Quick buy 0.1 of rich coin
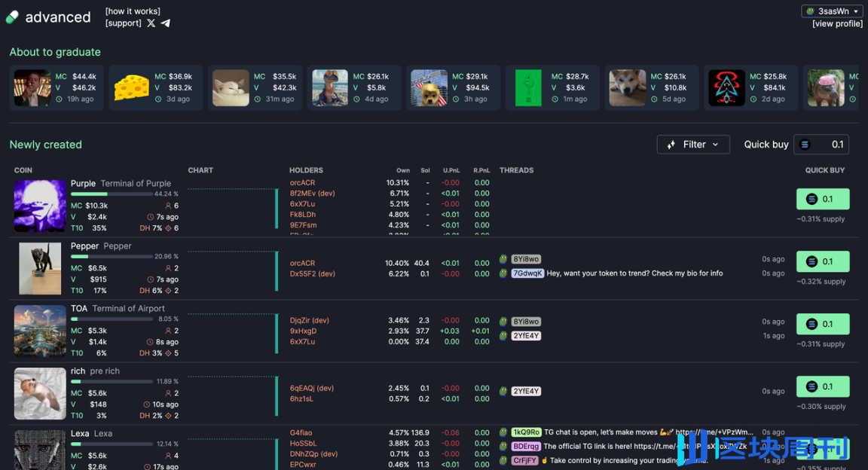This screenshot has width=868, height=470. pyautogui.click(x=823, y=387)
